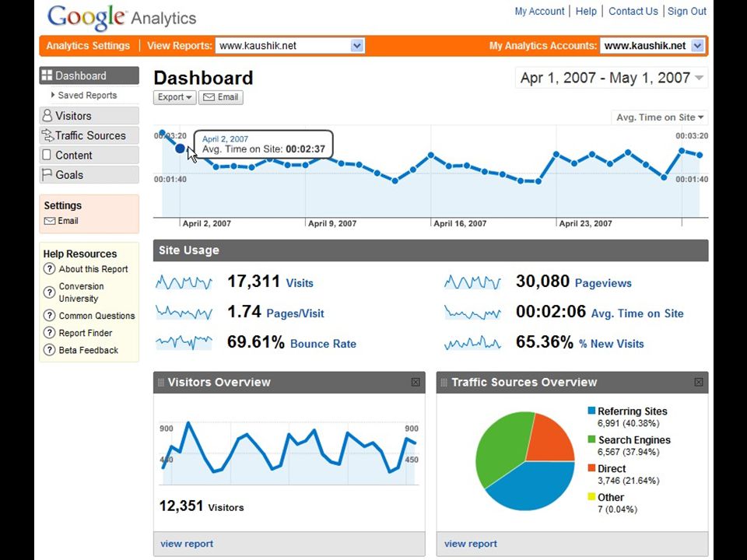747x560 pixels.
Task: Click the orange Direct legend swatch
Action: [591, 467]
